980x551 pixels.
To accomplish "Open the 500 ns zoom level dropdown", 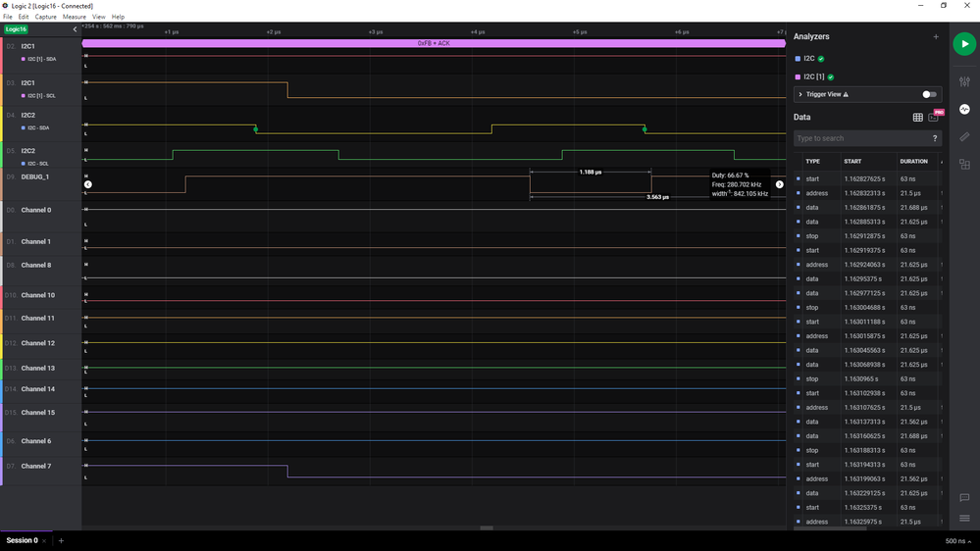I will coord(958,541).
